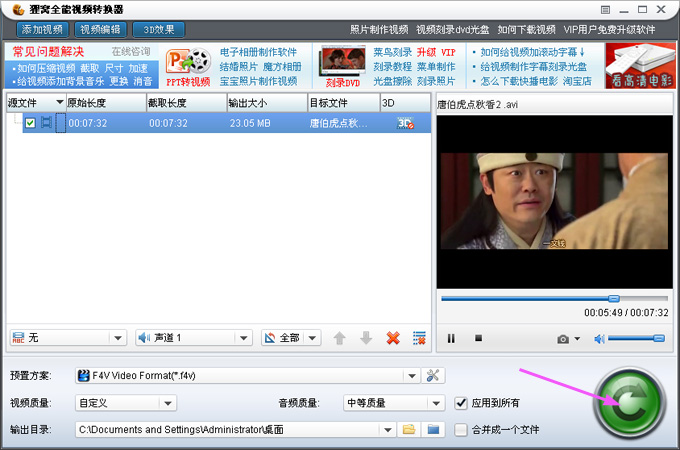
Task: Open the 视频质量 dropdown
Action: coord(167,403)
